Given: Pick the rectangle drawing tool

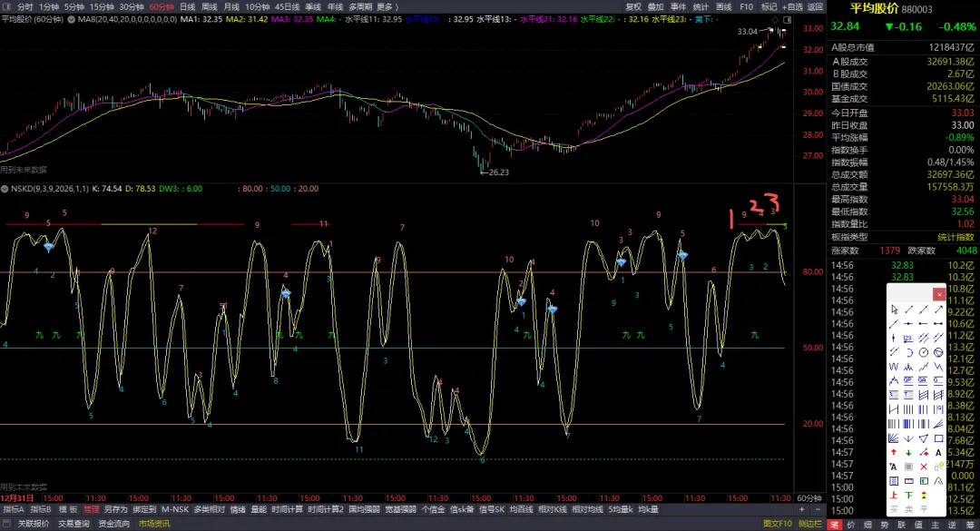Looking at the screenshot, I should 939,438.
